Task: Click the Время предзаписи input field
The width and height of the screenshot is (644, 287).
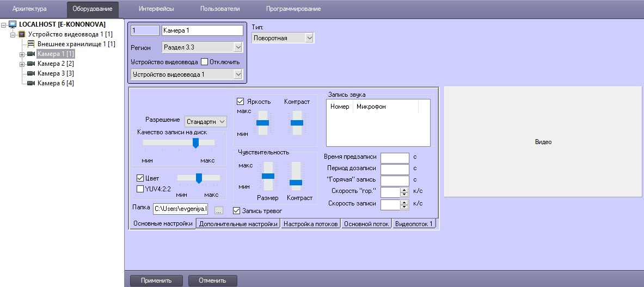Action: pyautogui.click(x=394, y=158)
